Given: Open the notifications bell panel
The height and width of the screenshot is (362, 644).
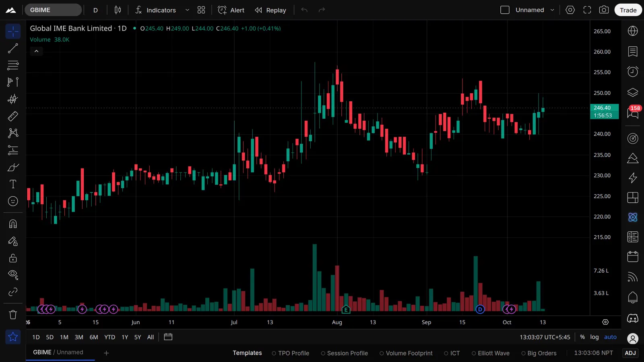Looking at the screenshot, I should [x=633, y=298].
